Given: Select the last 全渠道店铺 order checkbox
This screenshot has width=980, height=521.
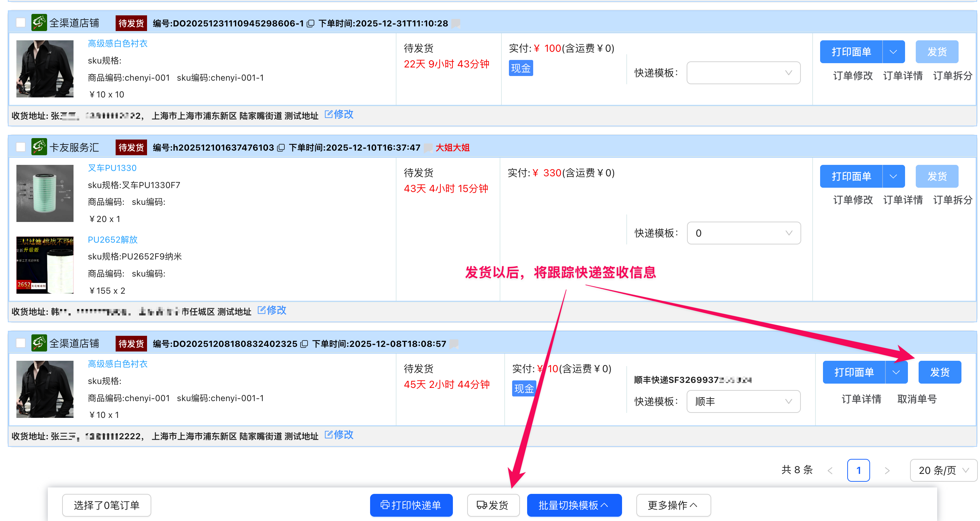Looking at the screenshot, I should click(21, 343).
